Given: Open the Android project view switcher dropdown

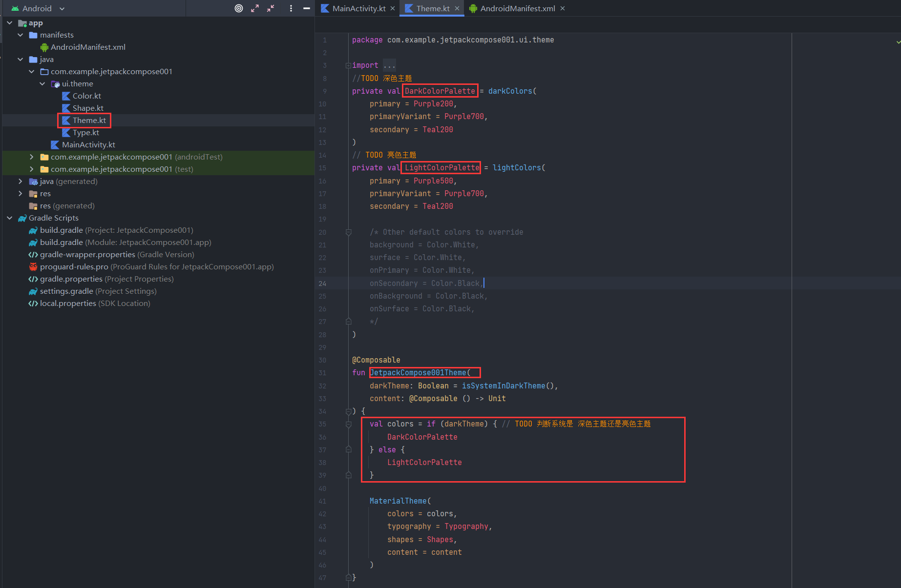Looking at the screenshot, I should pos(61,8).
